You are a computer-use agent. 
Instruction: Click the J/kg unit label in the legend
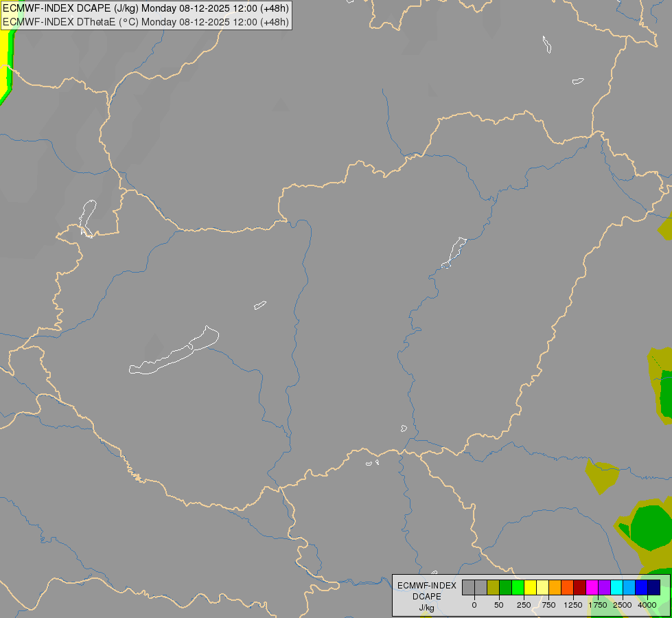tap(427, 608)
